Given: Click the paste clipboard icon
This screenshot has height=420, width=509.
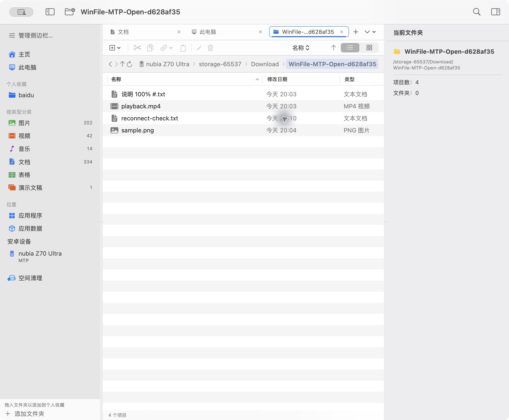Looking at the screenshot, I should (183, 48).
